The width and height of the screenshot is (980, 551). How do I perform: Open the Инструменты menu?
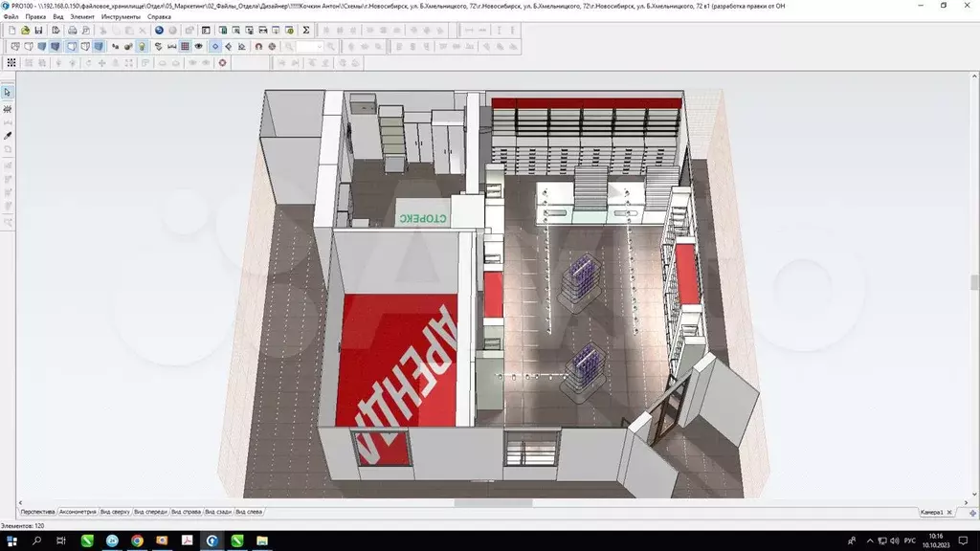(121, 17)
